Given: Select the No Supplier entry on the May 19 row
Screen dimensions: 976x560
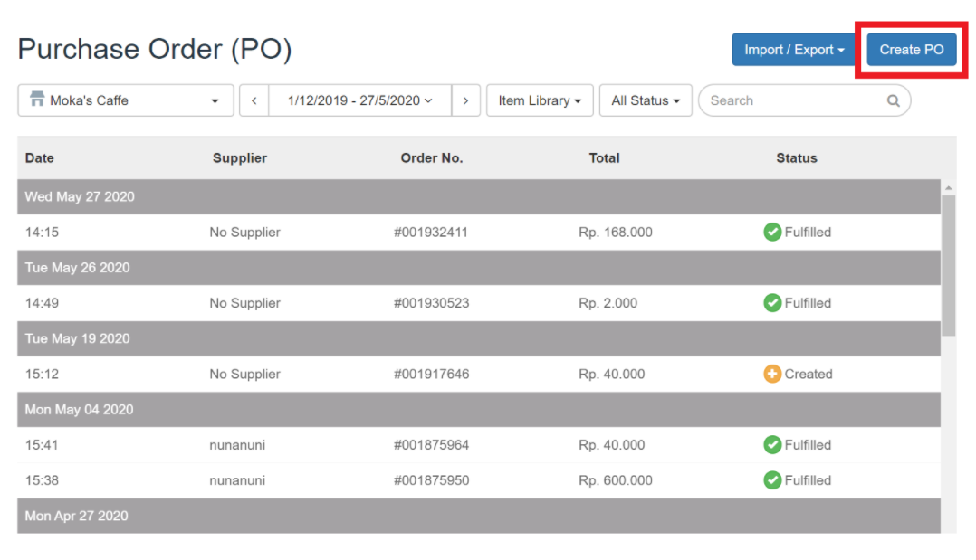Looking at the screenshot, I should [x=244, y=374].
